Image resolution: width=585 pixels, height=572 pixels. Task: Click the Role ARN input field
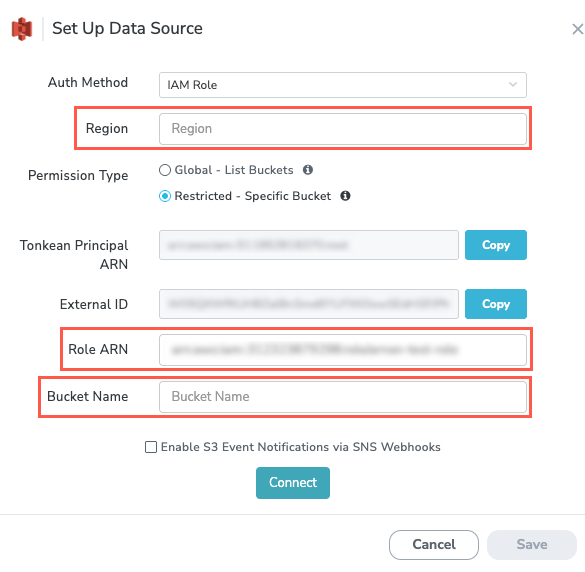click(x=342, y=350)
